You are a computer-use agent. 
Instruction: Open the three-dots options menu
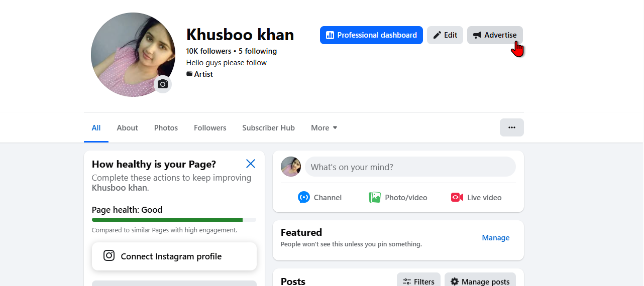coord(511,127)
